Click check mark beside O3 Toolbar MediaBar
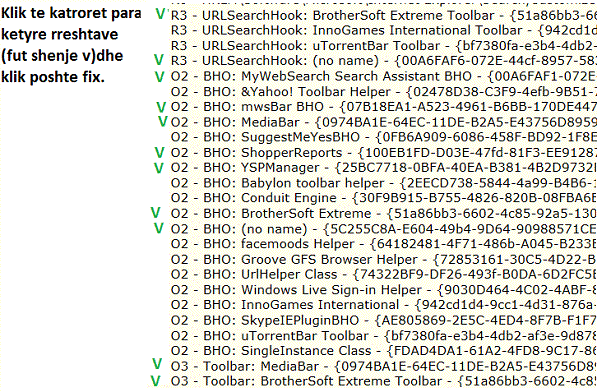Screen dimensions: 597x392 (157, 364)
